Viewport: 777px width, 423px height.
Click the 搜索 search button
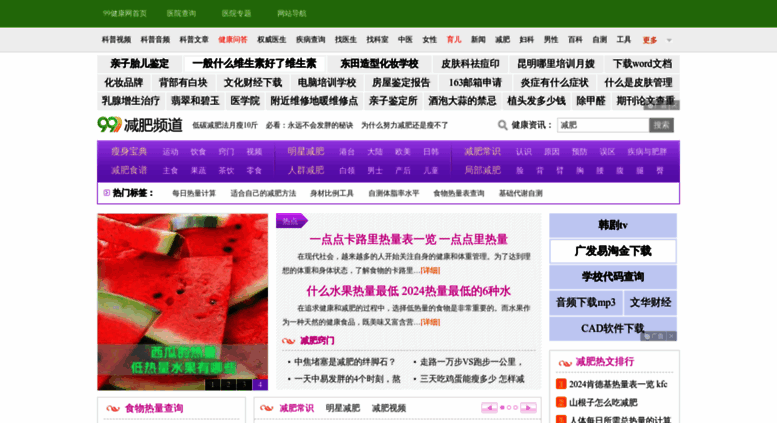(x=662, y=125)
